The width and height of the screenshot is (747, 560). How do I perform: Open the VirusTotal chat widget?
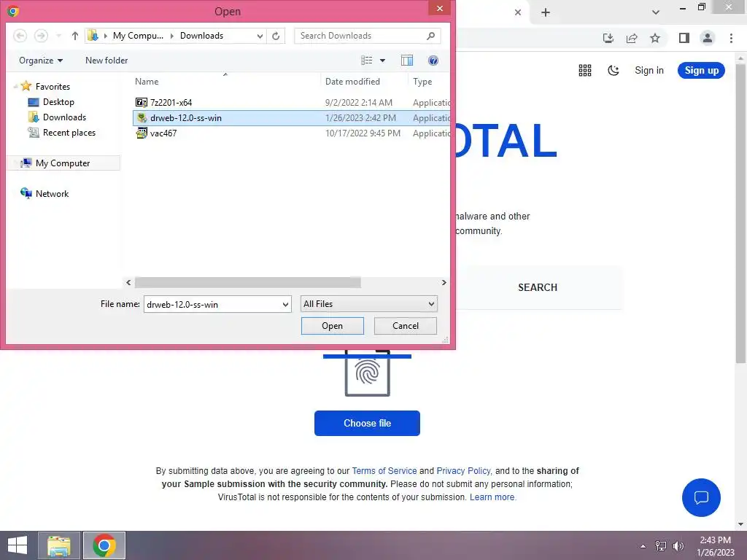coord(701,497)
